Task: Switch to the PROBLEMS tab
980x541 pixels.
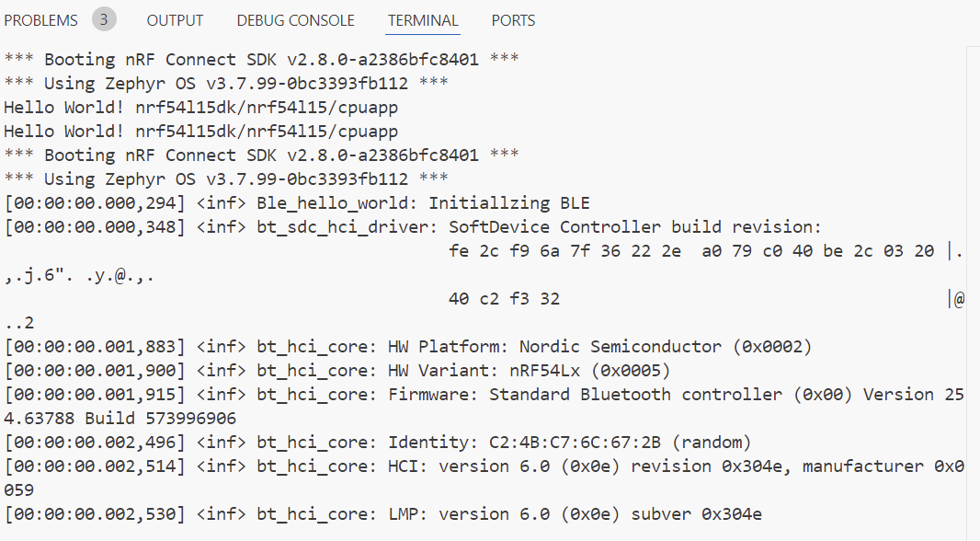Action: click(x=40, y=20)
